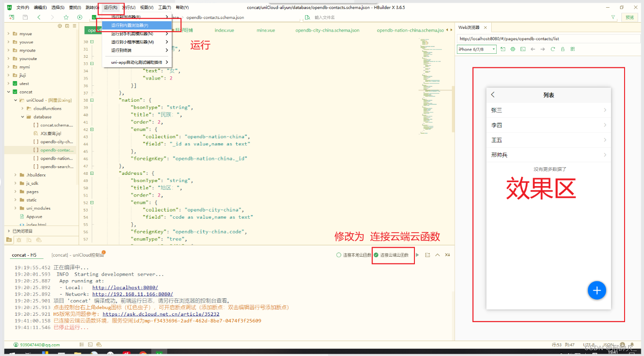Expand the youvue project folder
Image resolution: width=644 pixels, height=356 pixels.
[x=9, y=42]
